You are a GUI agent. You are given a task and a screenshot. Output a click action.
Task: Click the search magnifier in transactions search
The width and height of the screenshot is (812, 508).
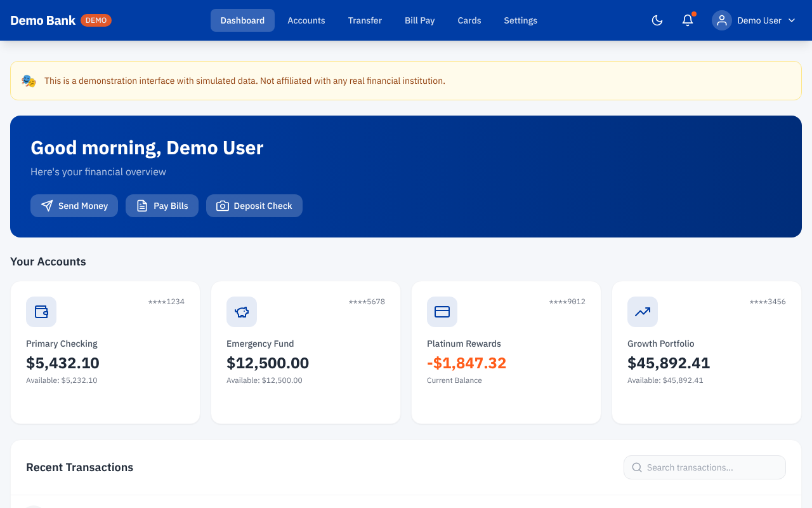(x=636, y=467)
